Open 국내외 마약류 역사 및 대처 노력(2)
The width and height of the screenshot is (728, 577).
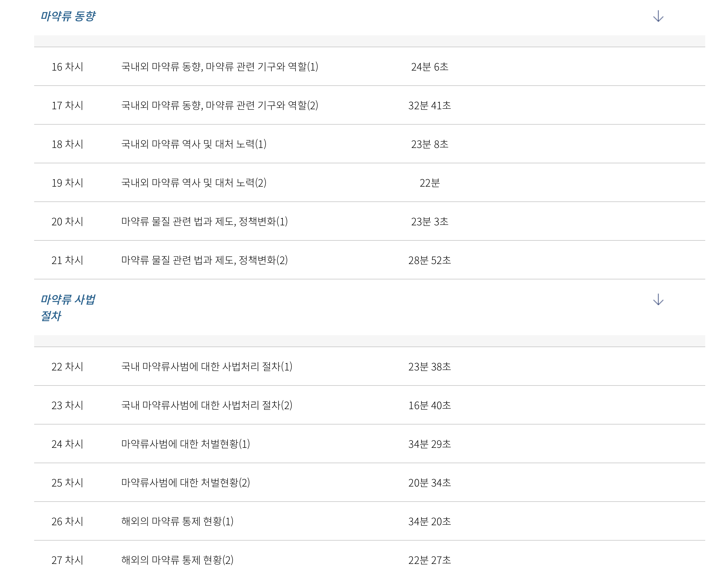tap(193, 183)
